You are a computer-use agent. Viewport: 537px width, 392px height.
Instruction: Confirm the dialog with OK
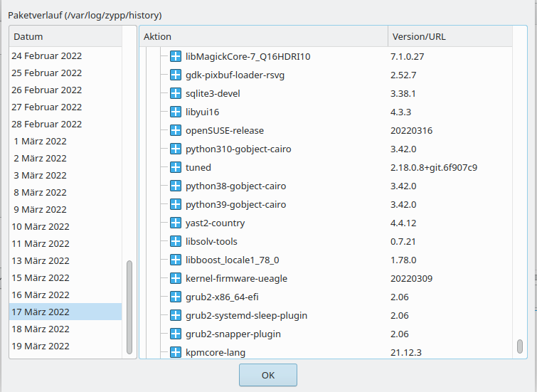tap(268, 375)
